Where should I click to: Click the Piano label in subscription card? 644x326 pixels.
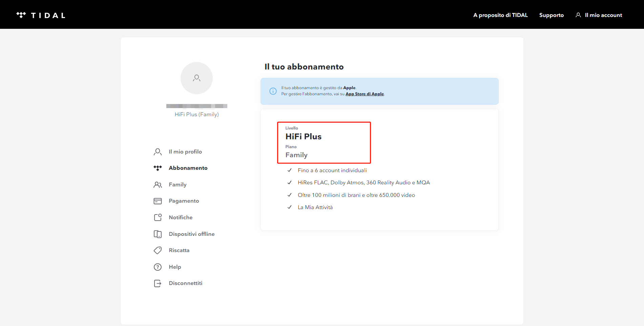pos(291,147)
